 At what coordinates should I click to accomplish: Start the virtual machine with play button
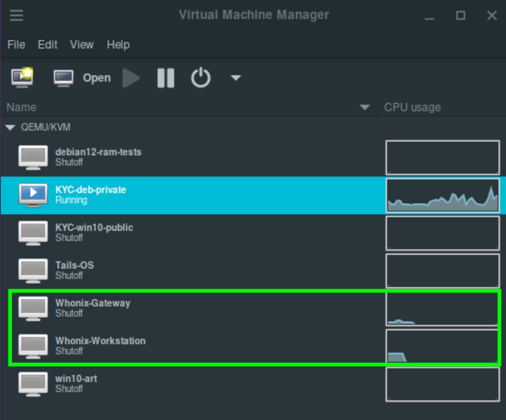(x=131, y=78)
